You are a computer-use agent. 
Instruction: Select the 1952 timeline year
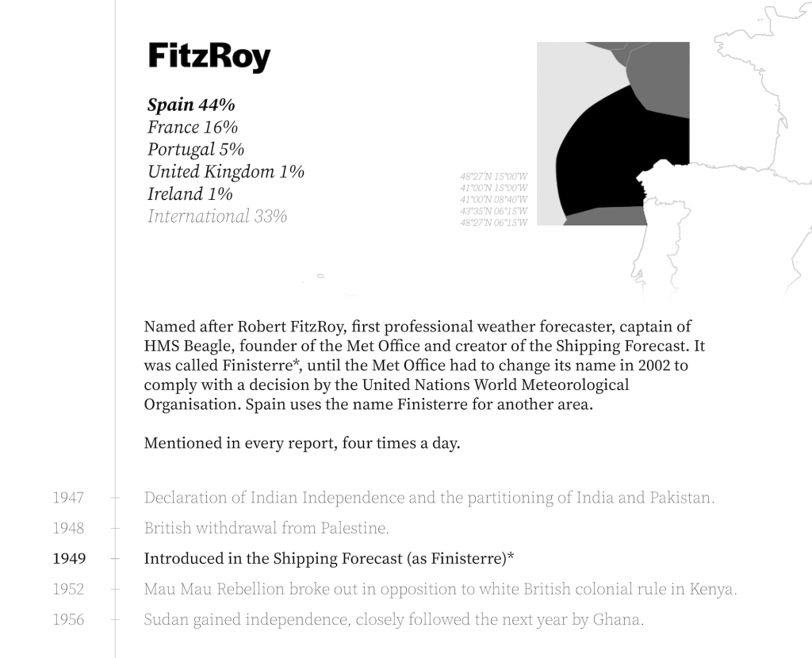68,589
